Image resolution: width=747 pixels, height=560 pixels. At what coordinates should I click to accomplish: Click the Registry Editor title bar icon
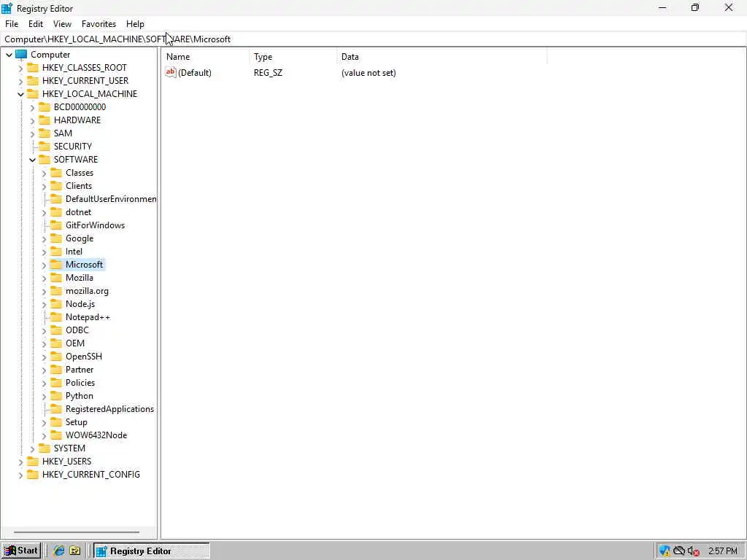[7, 8]
